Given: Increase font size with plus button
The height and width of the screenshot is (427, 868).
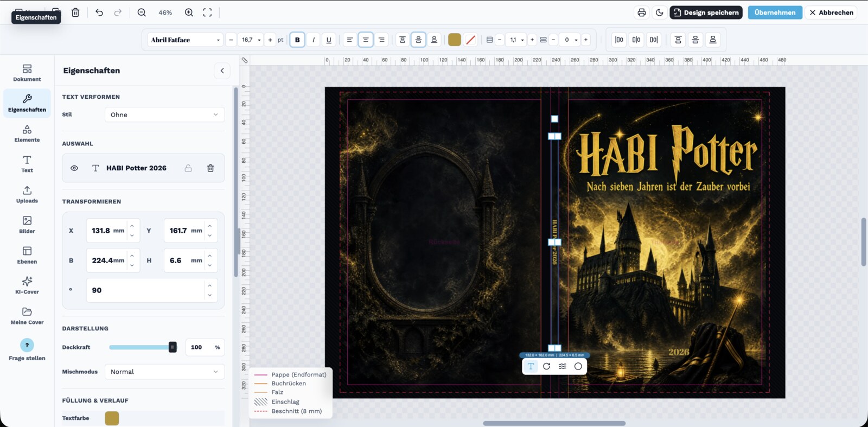Looking at the screenshot, I should tap(270, 40).
